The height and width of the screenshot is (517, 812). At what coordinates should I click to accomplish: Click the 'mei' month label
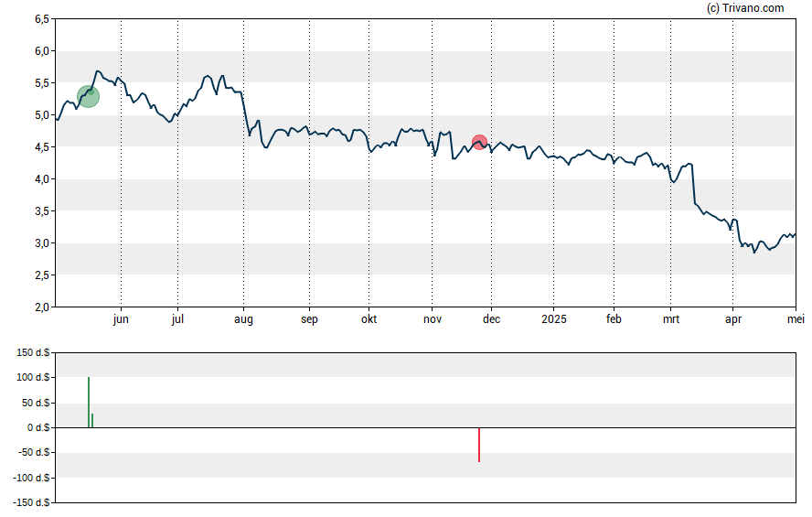(796, 319)
